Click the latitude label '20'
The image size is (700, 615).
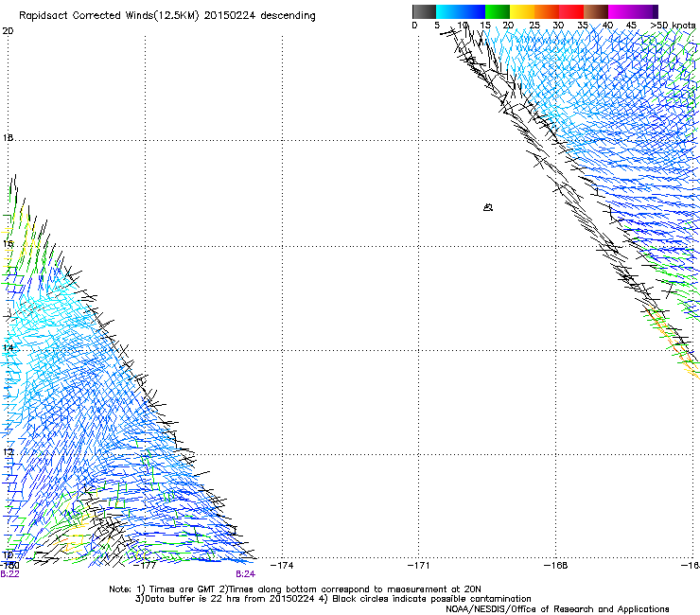[x=8, y=31]
